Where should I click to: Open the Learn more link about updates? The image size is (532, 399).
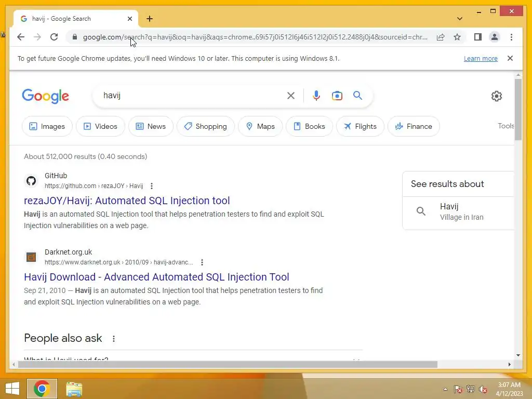point(481,58)
